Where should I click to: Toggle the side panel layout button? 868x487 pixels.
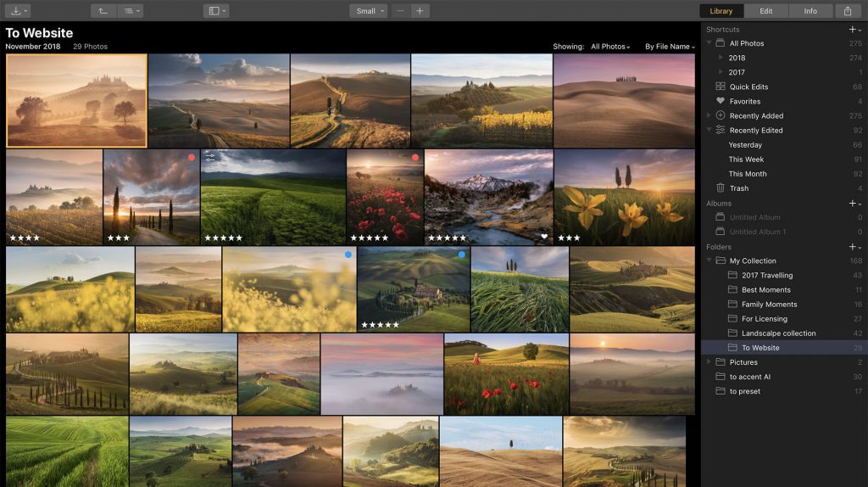click(x=216, y=11)
